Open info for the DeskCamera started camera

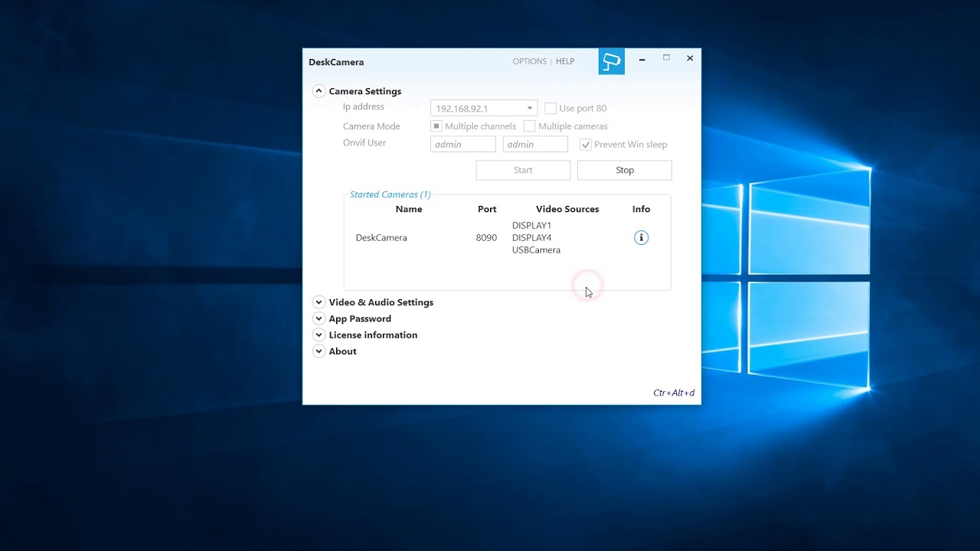click(642, 238)
